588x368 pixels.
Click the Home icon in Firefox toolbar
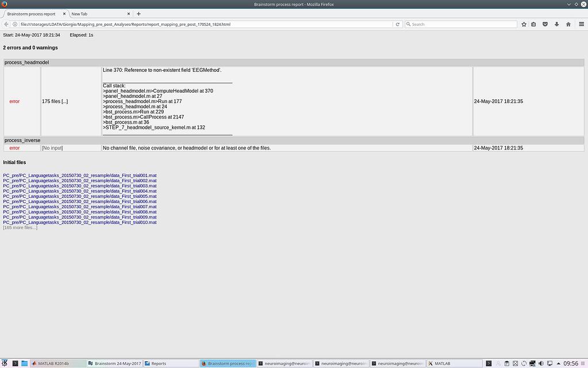tap(568, 24)
